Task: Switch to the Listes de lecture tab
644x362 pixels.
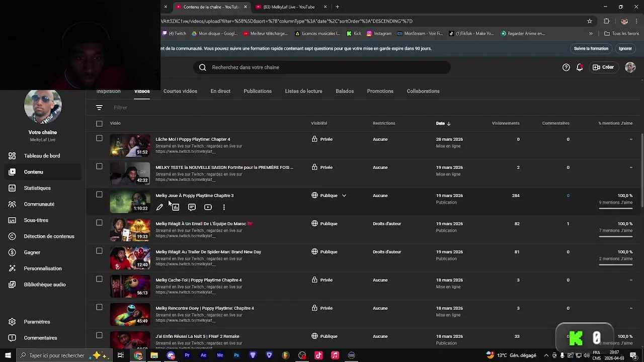Action: tap(303, 91)
